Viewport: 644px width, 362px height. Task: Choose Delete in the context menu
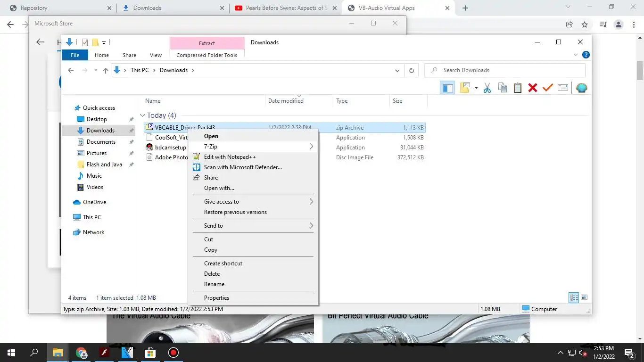pyautogui.click(x=253, y=274)
